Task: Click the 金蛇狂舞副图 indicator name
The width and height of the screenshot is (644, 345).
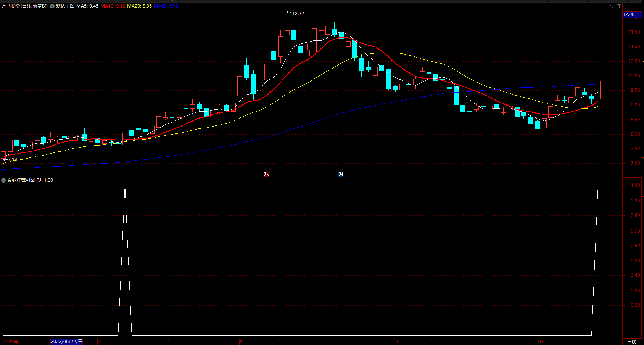Action: pyautogui.click(x=21, y=180)
